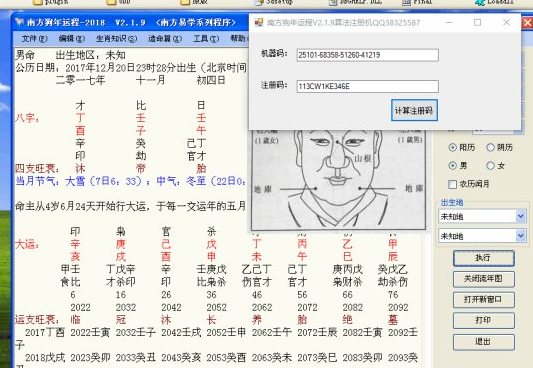The image size is (533, 368).
Task: Expand the first 未知地 birthplace dropdown
Action: tap(521, 216)
